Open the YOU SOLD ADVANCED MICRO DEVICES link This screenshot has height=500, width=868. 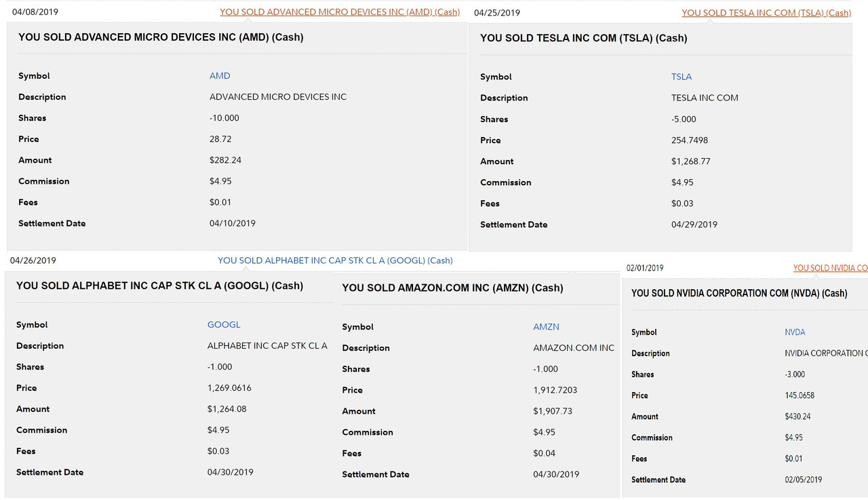[340, 12]
